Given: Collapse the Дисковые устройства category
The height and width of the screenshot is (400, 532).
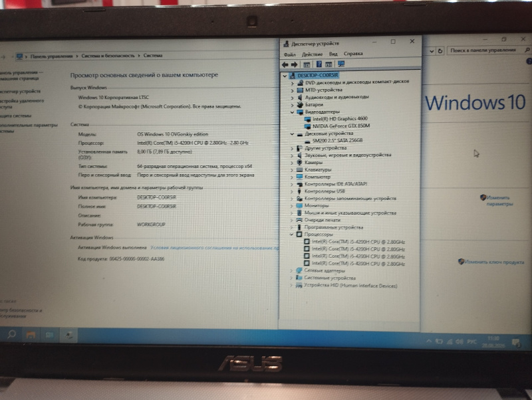Looking at the screenshot, I should point(292,134).
